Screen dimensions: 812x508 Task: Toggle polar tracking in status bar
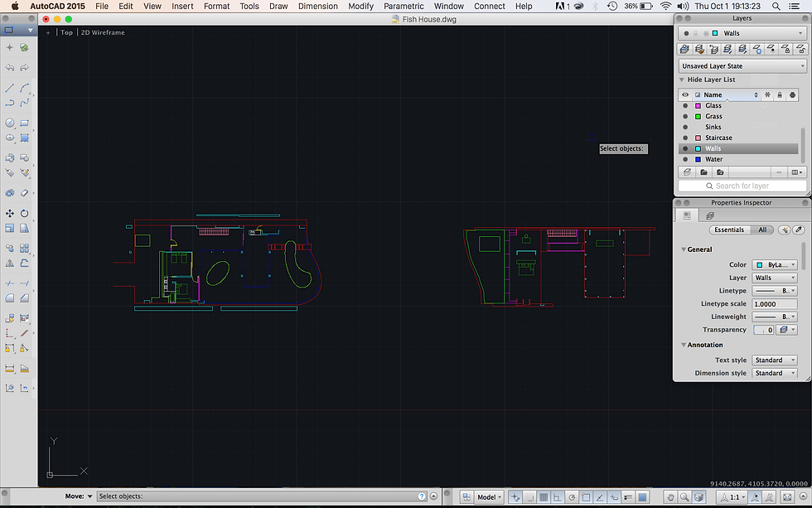[x=572, y=497]
